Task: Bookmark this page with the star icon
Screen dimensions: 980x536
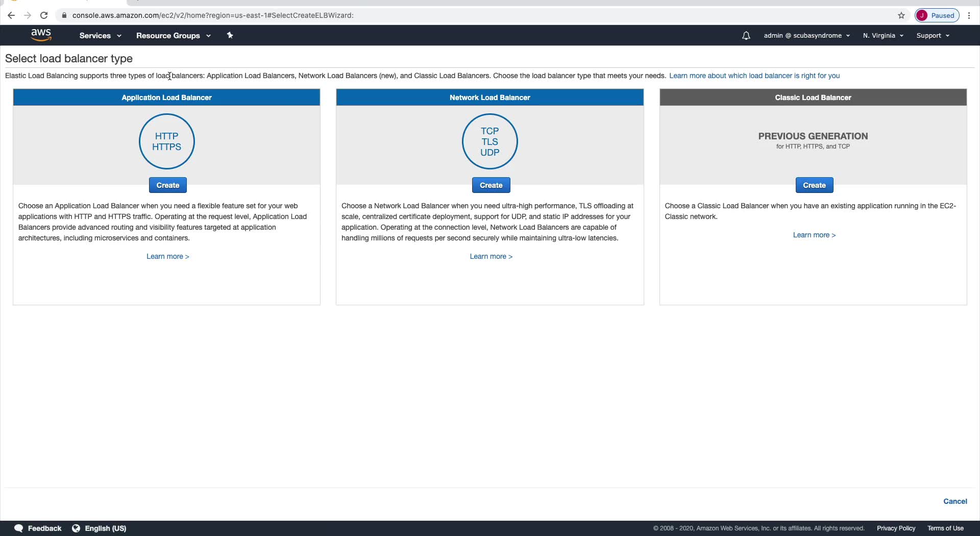Action: pyautogui.click(x=901, y=15)
